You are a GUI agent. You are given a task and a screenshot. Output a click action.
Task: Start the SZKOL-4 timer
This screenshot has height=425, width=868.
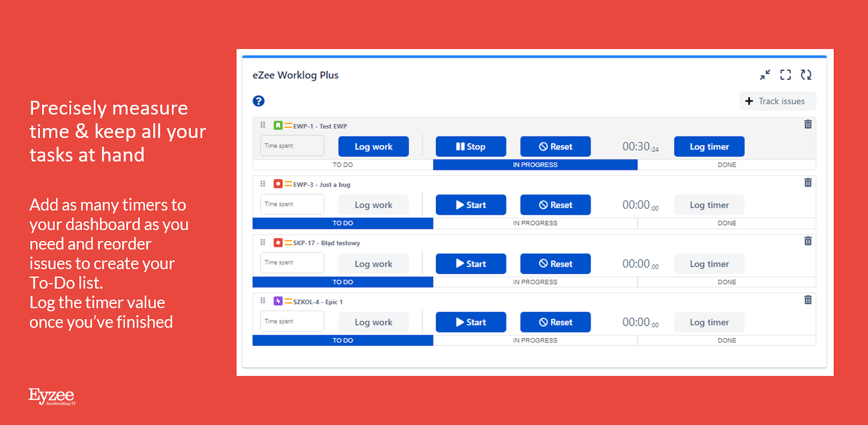point(471,322)
